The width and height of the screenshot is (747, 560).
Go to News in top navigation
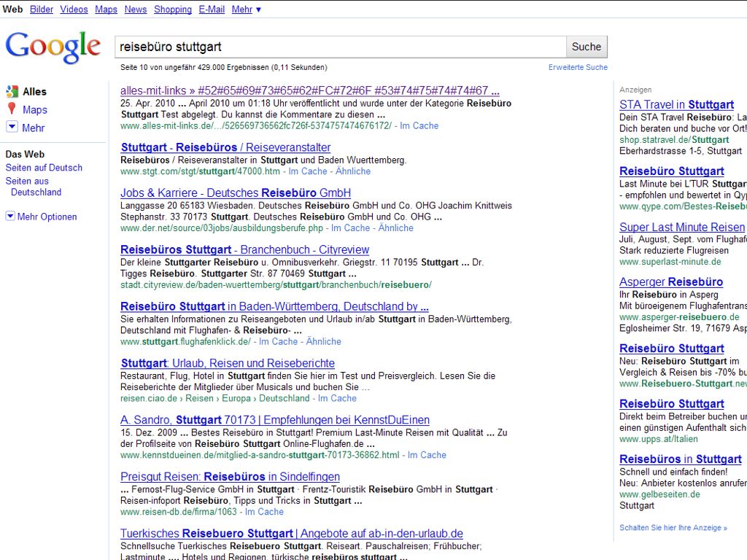tap(136, 9)
